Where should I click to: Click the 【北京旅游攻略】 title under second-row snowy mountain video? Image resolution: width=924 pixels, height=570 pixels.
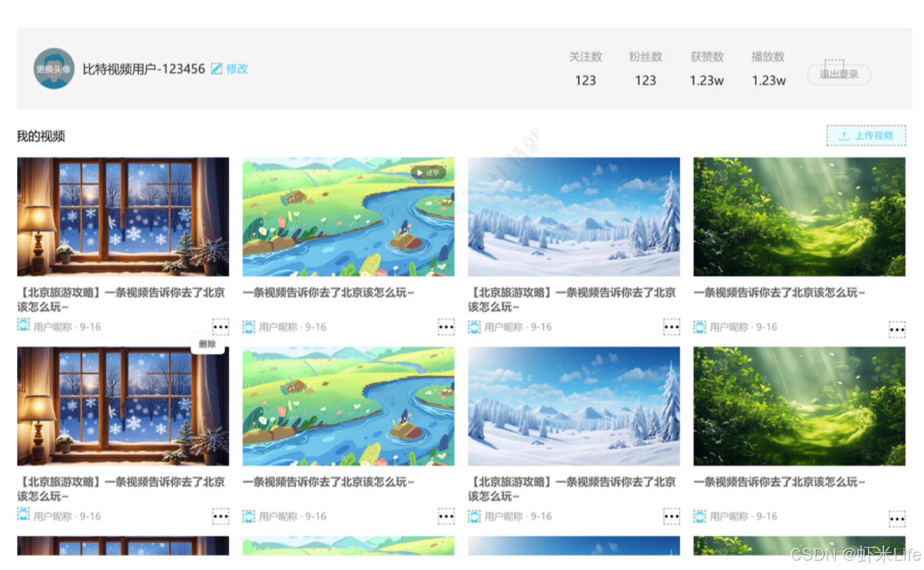pyautogui.click(x=572, y=489)
